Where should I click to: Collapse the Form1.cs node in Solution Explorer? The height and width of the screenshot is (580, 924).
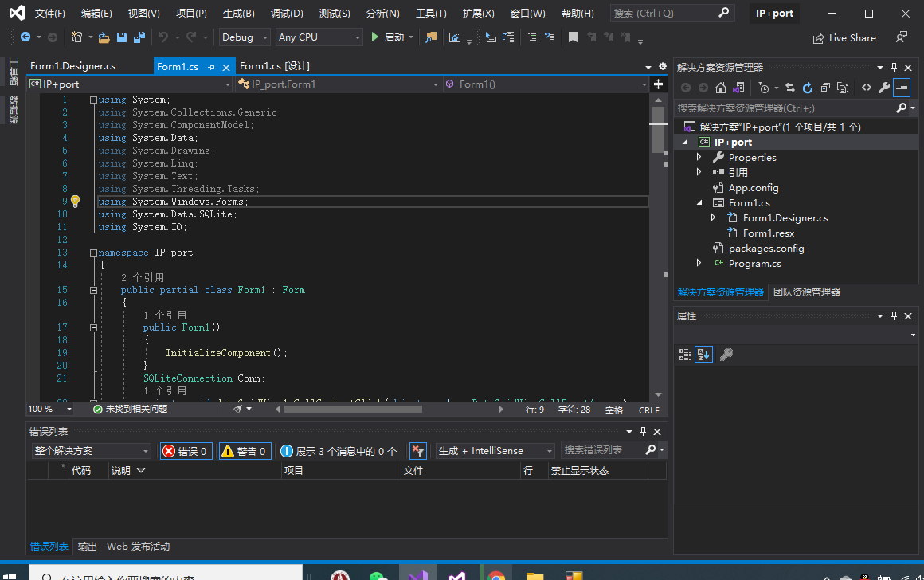click(x=699, y=202)
